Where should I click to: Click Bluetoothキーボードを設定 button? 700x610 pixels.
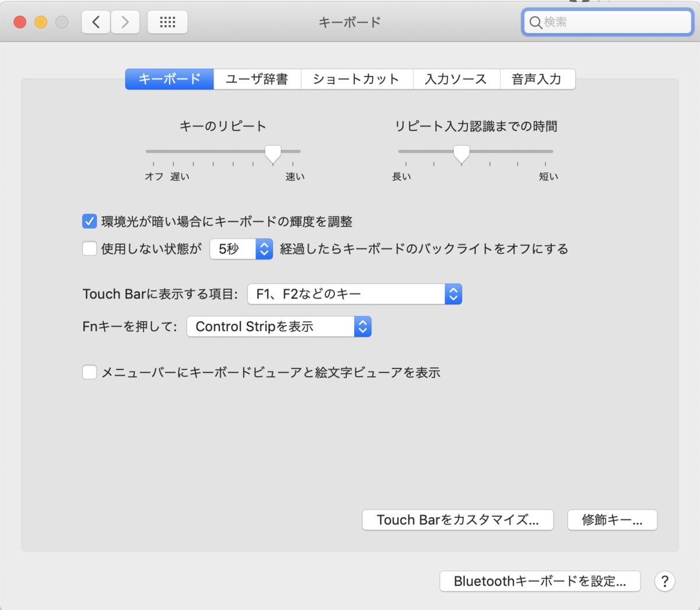click(540, 581)
